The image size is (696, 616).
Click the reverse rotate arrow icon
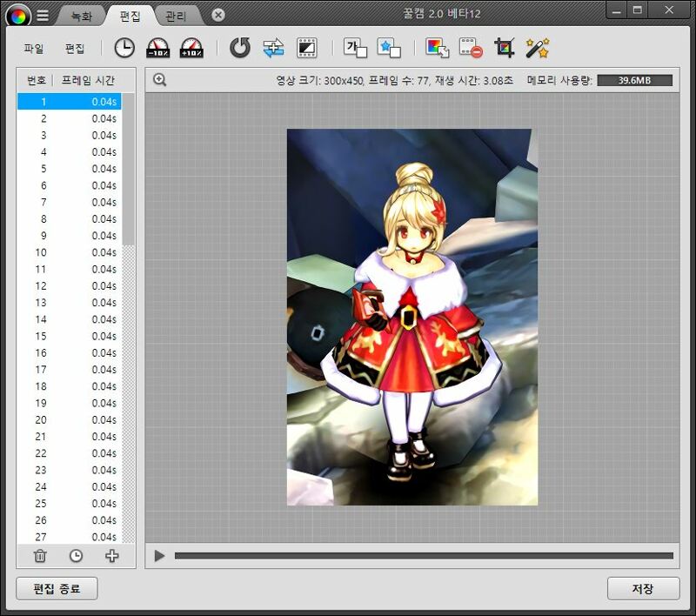pos(240,48)
